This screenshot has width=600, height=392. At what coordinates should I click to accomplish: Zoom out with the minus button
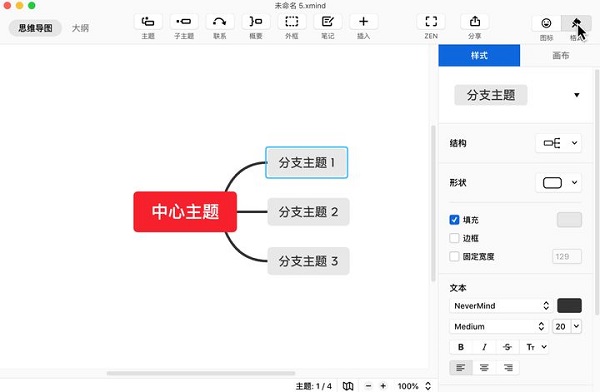368,386
